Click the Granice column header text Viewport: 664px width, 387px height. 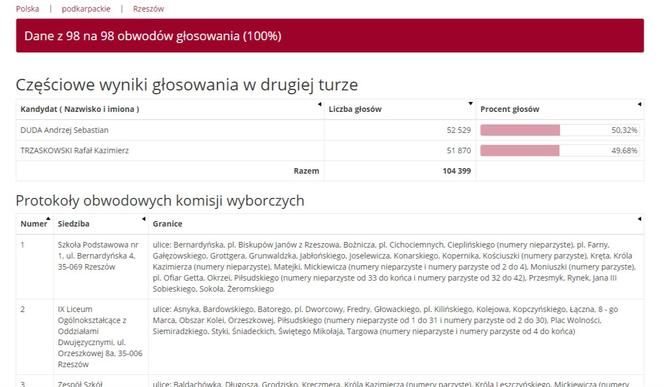click(x=167, y=224)
